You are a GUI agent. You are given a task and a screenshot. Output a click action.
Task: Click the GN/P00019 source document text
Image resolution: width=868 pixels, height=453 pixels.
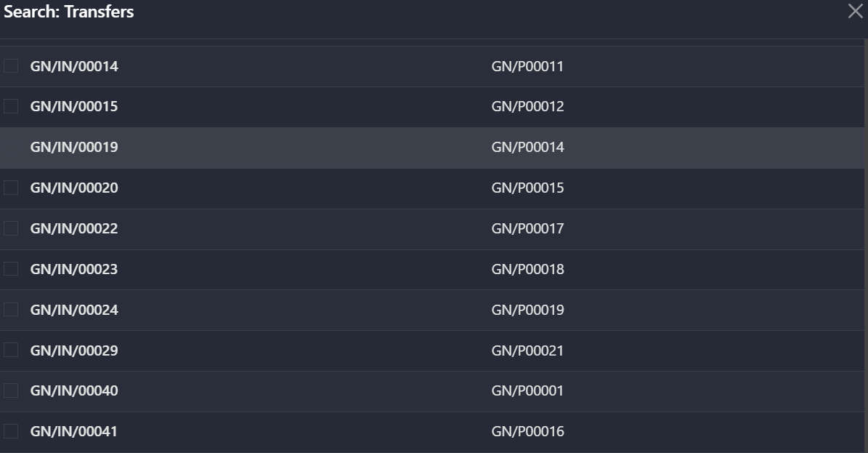click(x=527, y=310)
